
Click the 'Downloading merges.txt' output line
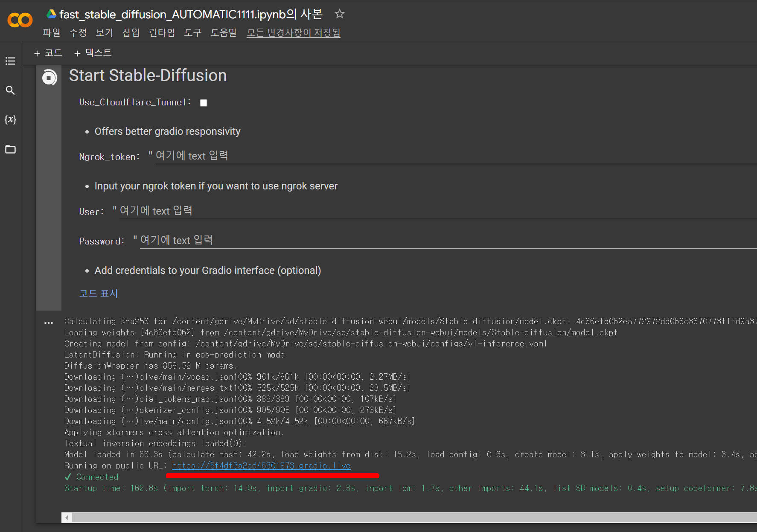(x=237, y=388)
